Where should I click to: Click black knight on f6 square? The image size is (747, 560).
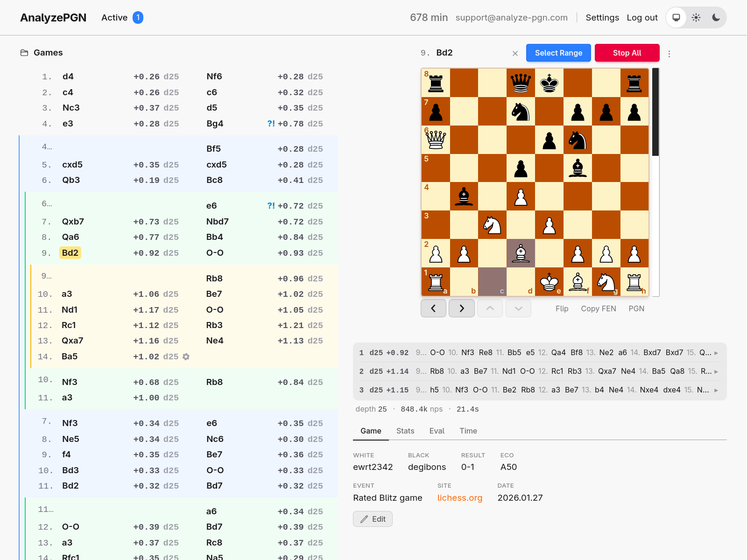(578, 140)
